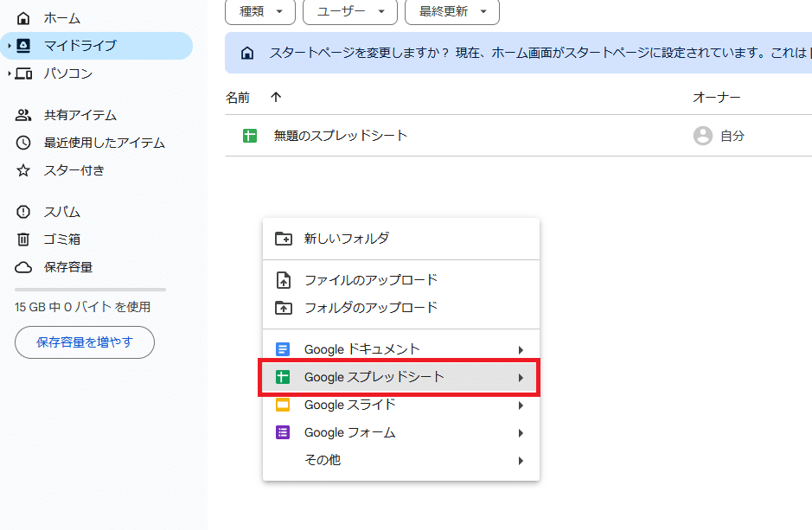The image size is (812, 530).
Task: Select その他 menu entry
Action: (401, 460)
